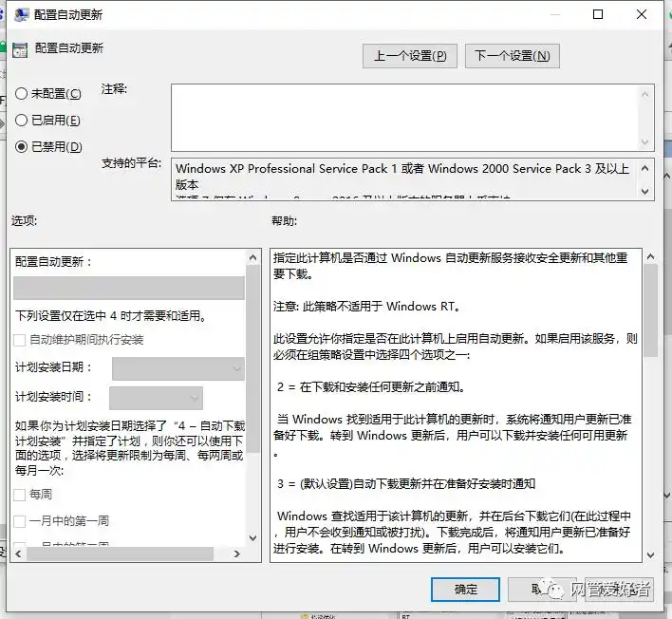Open the 计划安装日期 dropdown
672x619 pixels.
[178, 368]
